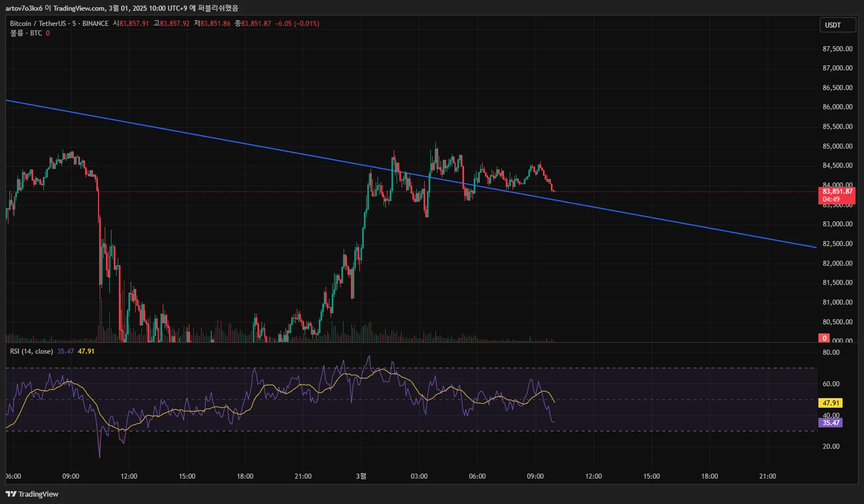Click the red volume 0 axis tag
Screen dimensions: 864x504
point(824,338)
